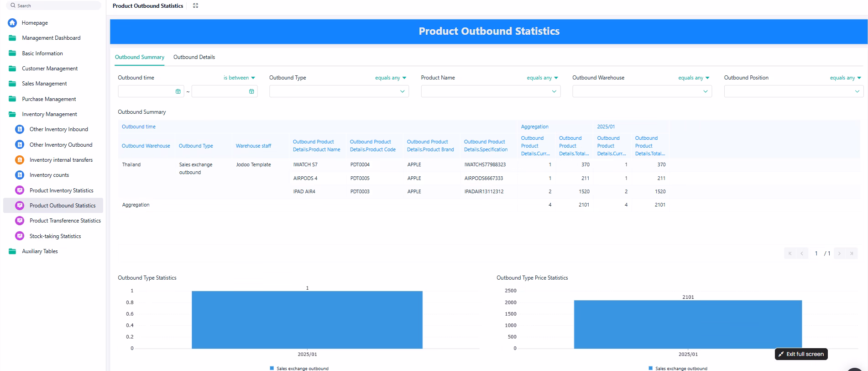Open the Outbound Type dropdown field
The image size is (868, 371).
pyautogui.click(x=339, y=91)
